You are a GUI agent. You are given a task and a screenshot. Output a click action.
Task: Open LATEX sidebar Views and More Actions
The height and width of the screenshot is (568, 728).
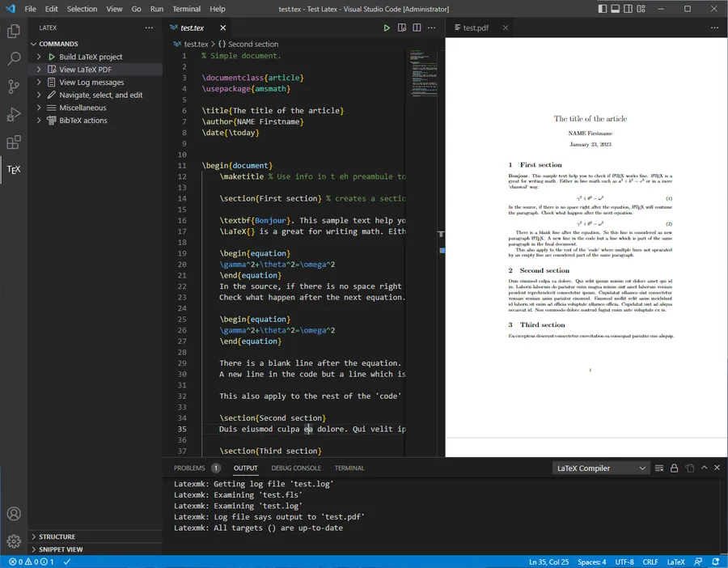click(149, 28)
